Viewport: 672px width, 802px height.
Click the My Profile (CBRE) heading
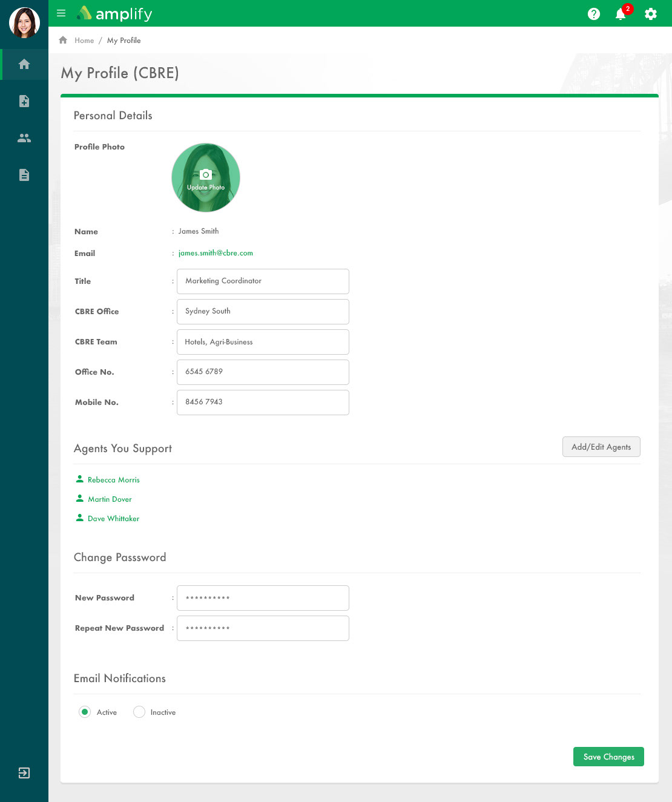120,73
